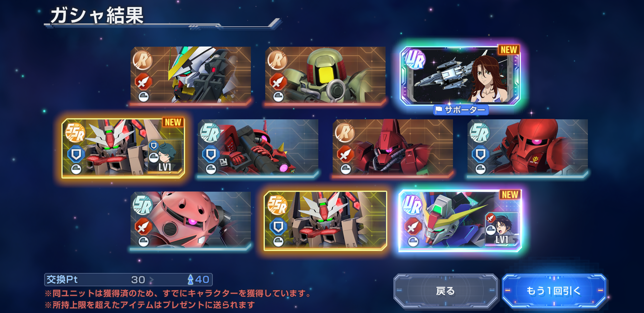Click the dark-haired pilot portrait on UR card

[x=502, y=228]
